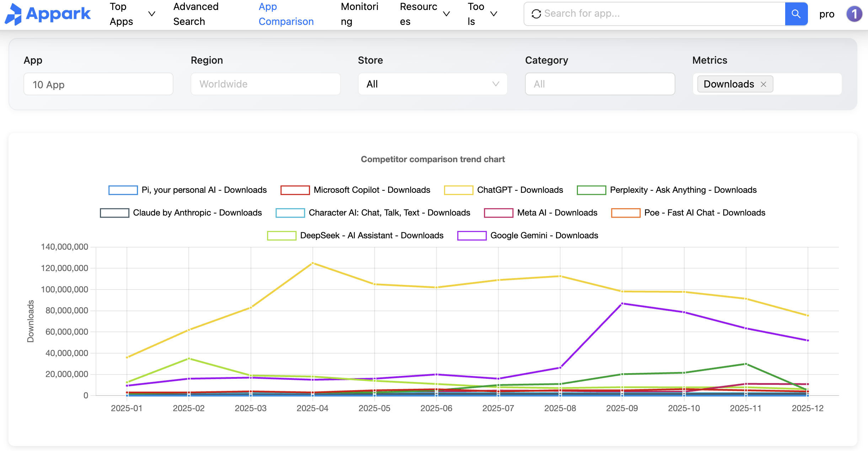
Task: Click the Tools chevron arrow
Action: [x=493, y=14]
